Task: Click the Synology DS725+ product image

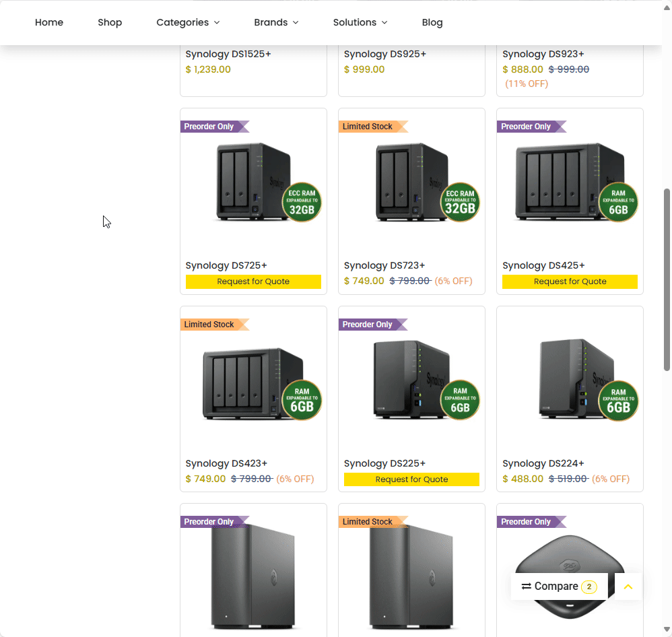Action: tap(253, 182)
